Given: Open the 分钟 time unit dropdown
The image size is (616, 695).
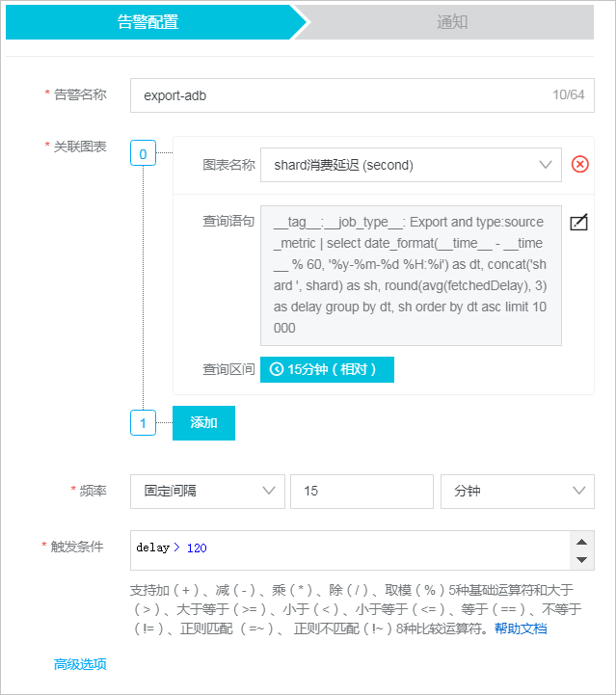Looking at the screenshot, I should point(517,491).
